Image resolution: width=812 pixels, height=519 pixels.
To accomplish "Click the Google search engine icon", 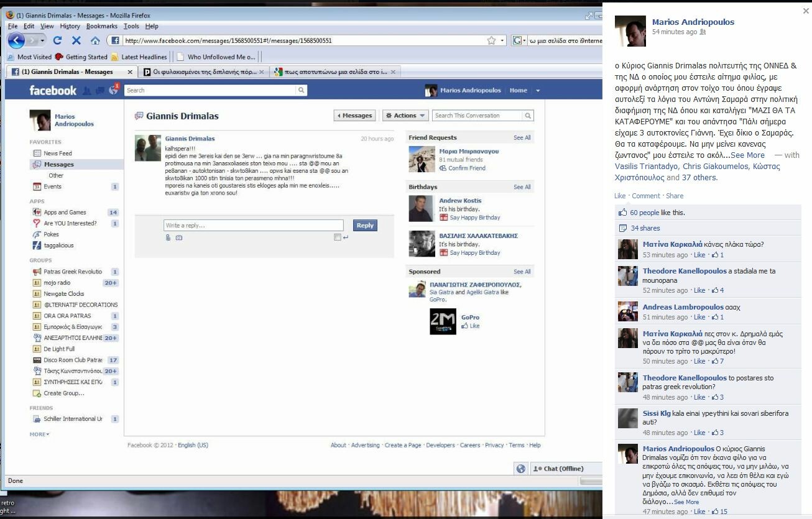I will [517, 40].
